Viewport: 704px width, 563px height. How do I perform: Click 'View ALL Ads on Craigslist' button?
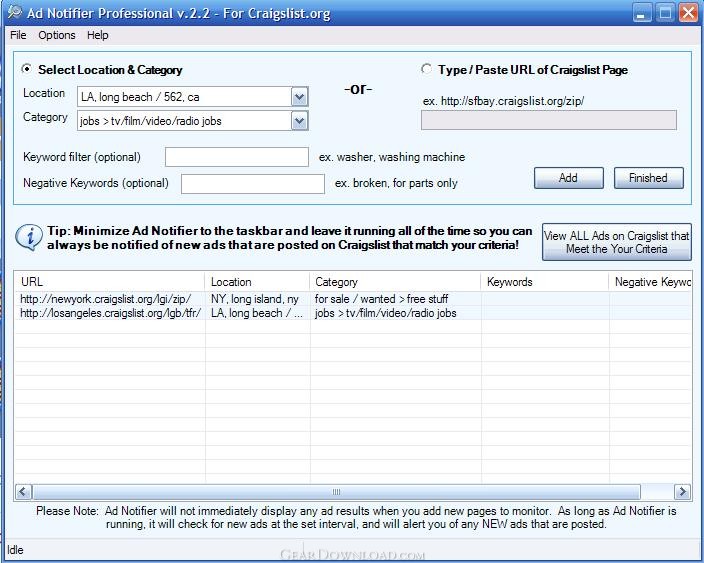(x=616, y=242)
